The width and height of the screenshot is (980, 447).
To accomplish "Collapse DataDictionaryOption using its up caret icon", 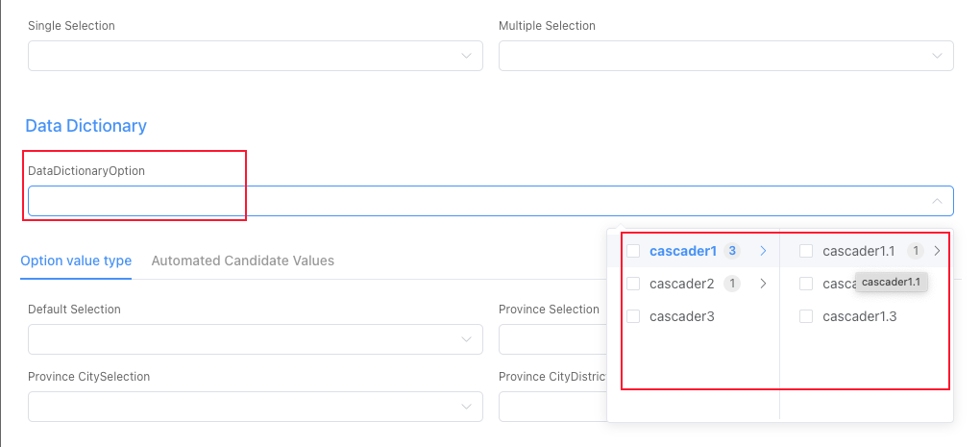I will click(938, 201).
